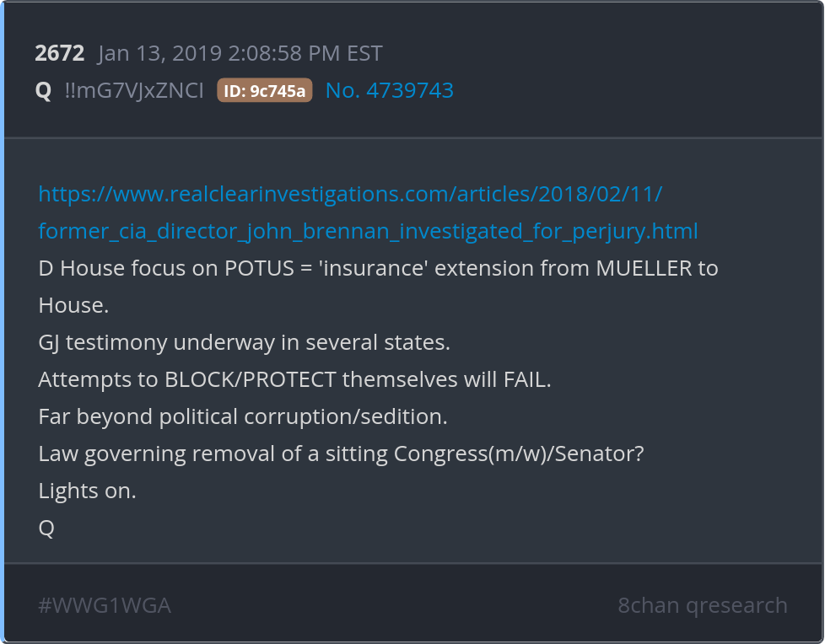
Task: Click the line starting 'D House focus on POTUS'
Action: (x=378, y=268)
